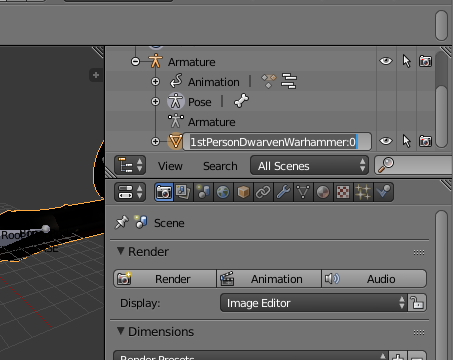Toggle the lock interface icon
This screenshot has width=453, height=360.
tap(417, 303)
